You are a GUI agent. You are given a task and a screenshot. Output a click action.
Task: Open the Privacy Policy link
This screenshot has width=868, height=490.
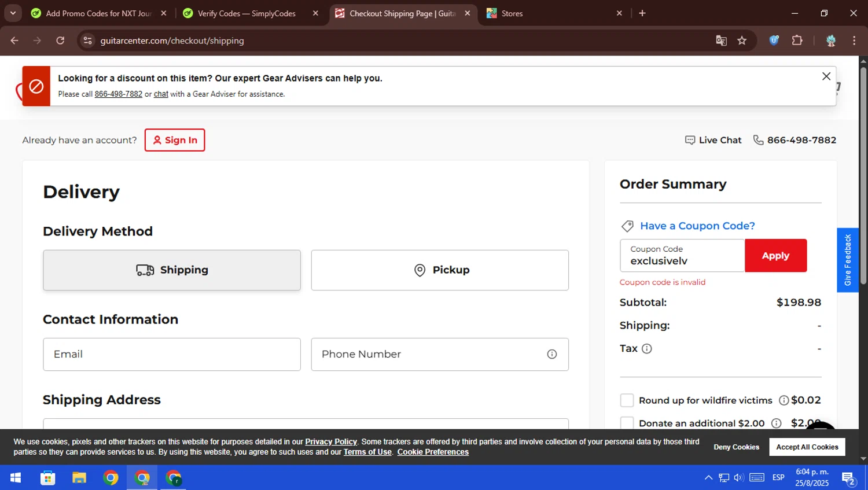click(x=331, y=442)
